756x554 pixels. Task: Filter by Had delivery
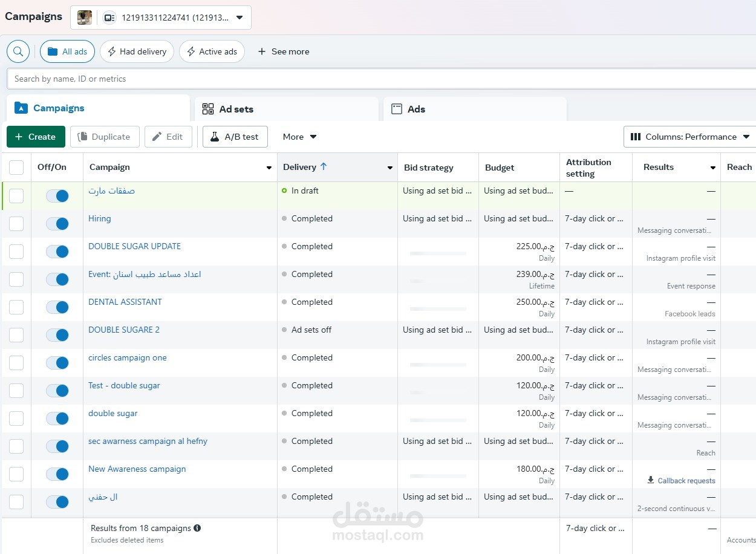click(x=137, y=51)
